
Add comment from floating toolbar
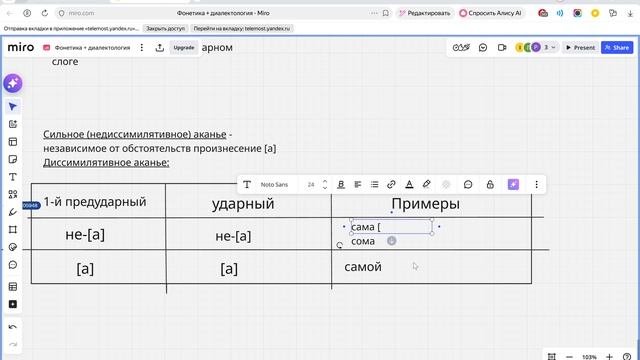point(468,184)
